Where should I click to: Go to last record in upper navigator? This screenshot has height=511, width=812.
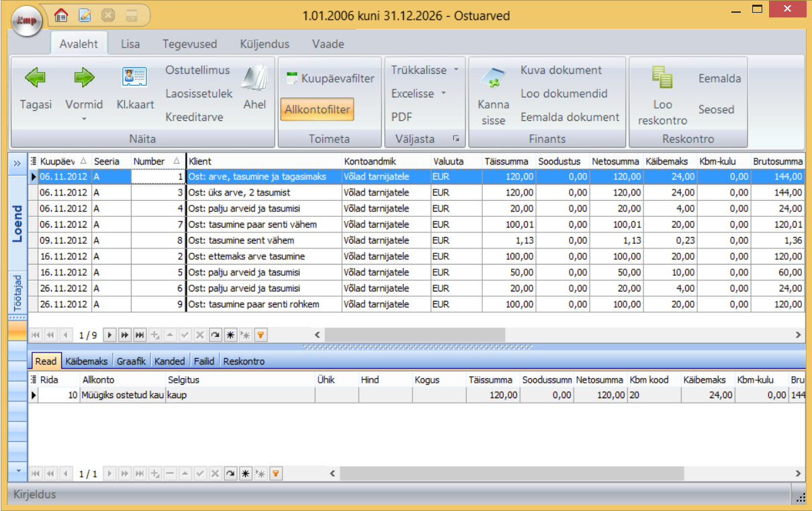140,334
